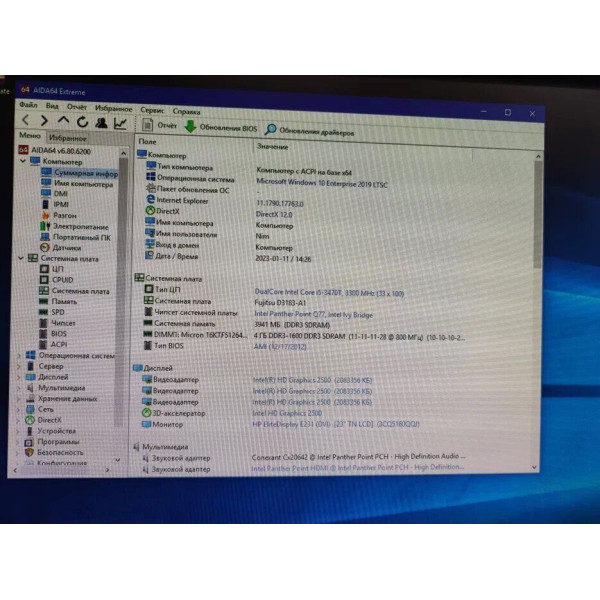The height and width of the screenshot is (600, 600).
Task: Expand the Мультимедиа tree node
Action: click(x=19, y=388)
